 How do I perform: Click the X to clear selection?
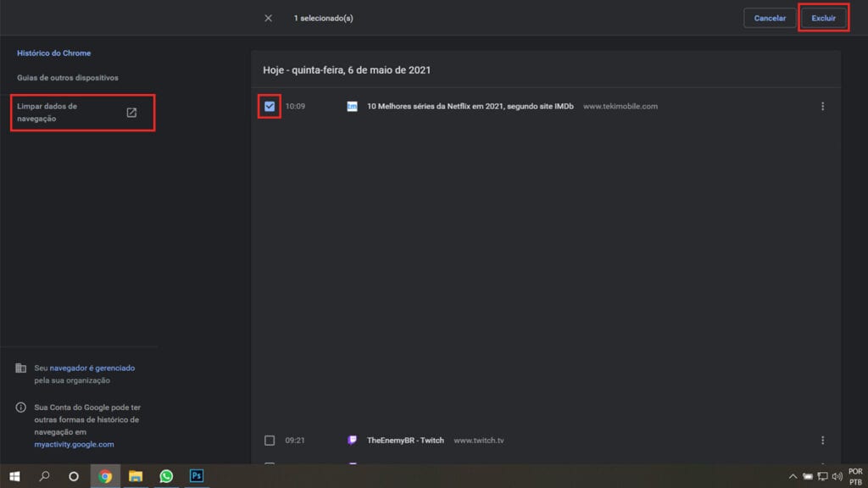tap(268, 19)
